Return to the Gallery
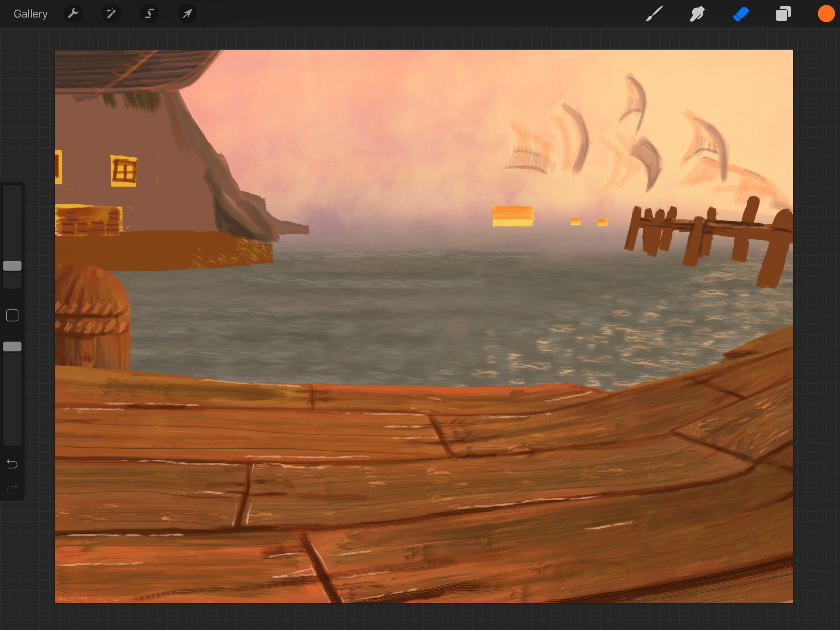The width and height of the screenshot is (840, 630). [31, 14]
